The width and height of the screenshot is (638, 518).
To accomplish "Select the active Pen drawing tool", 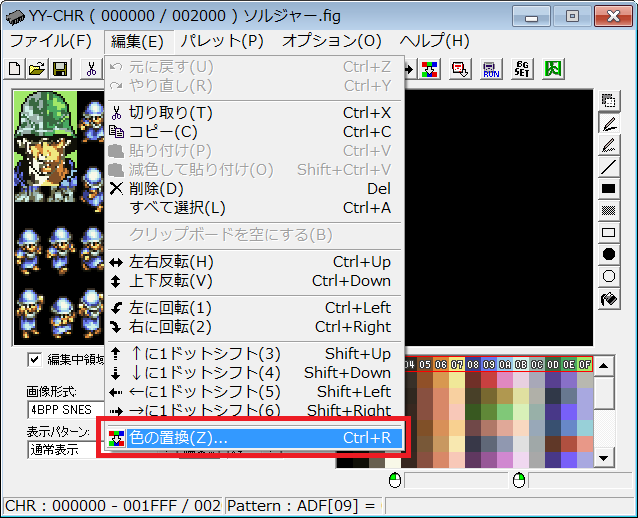I will tap(609, 123).
